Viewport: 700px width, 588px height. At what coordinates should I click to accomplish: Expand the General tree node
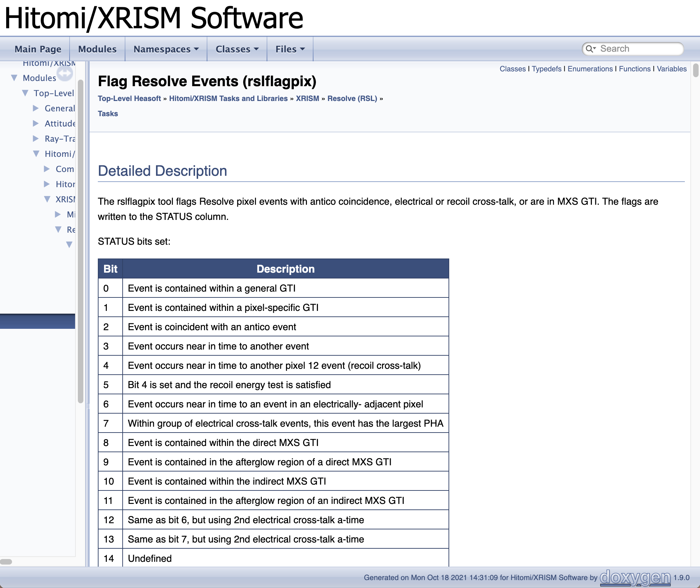click(x=36, y=108)
